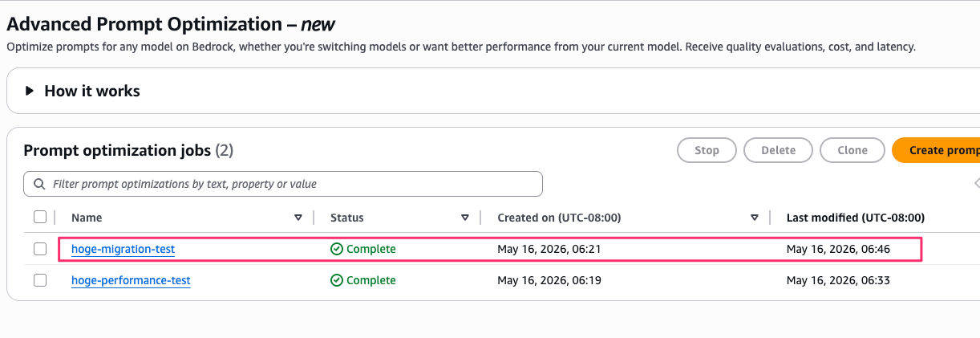
Task: Click the Prompt optimization jobs heading
Action: pos(128,150)
